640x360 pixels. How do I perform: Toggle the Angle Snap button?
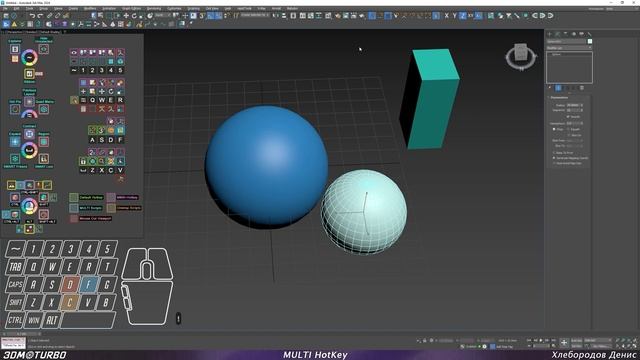210,16
